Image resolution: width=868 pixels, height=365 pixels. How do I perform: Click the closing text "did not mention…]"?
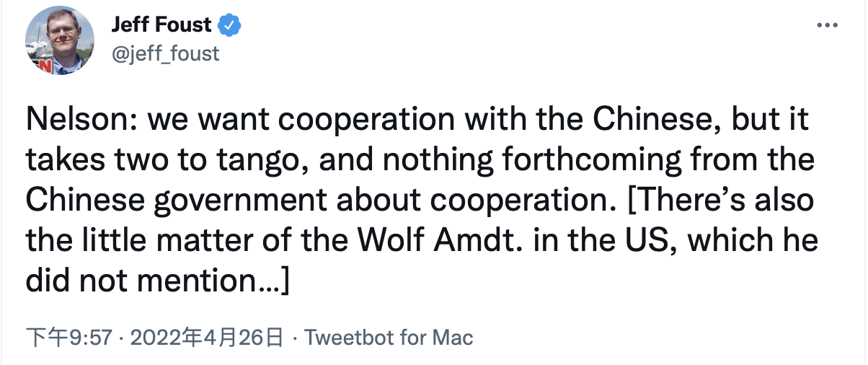pos(157,281)
